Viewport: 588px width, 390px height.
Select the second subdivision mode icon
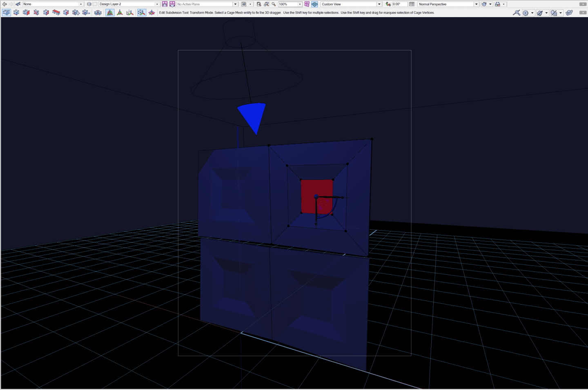tap(16, 13)
